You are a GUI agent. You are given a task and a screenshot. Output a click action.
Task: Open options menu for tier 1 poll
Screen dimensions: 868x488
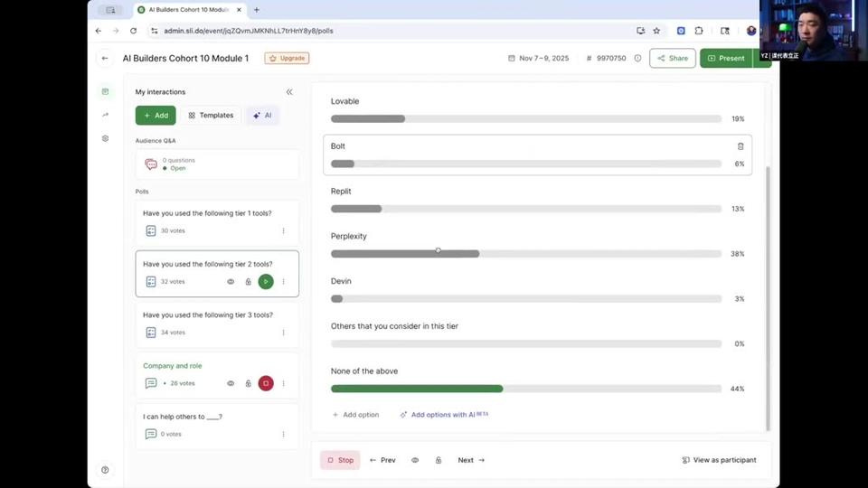(283, 230)
